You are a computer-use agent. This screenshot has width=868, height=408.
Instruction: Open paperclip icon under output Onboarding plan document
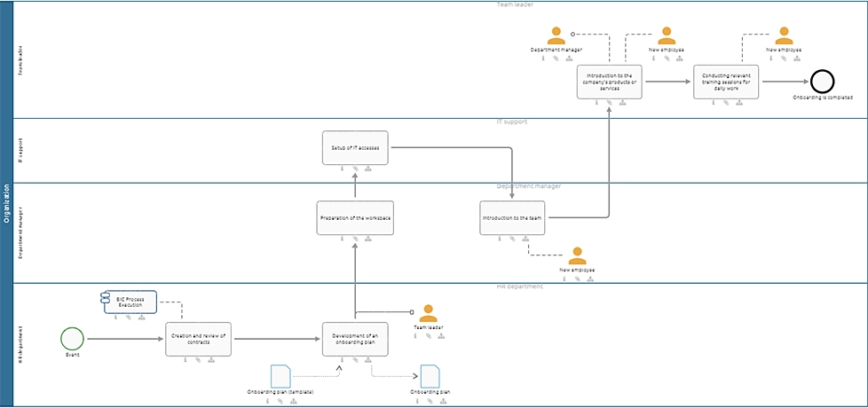tap(430, 400)
